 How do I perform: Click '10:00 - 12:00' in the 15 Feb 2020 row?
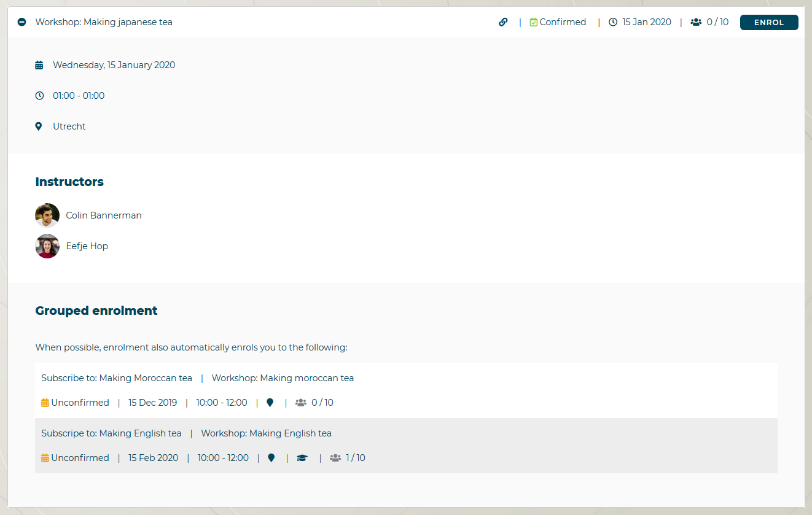click(223, 458)
